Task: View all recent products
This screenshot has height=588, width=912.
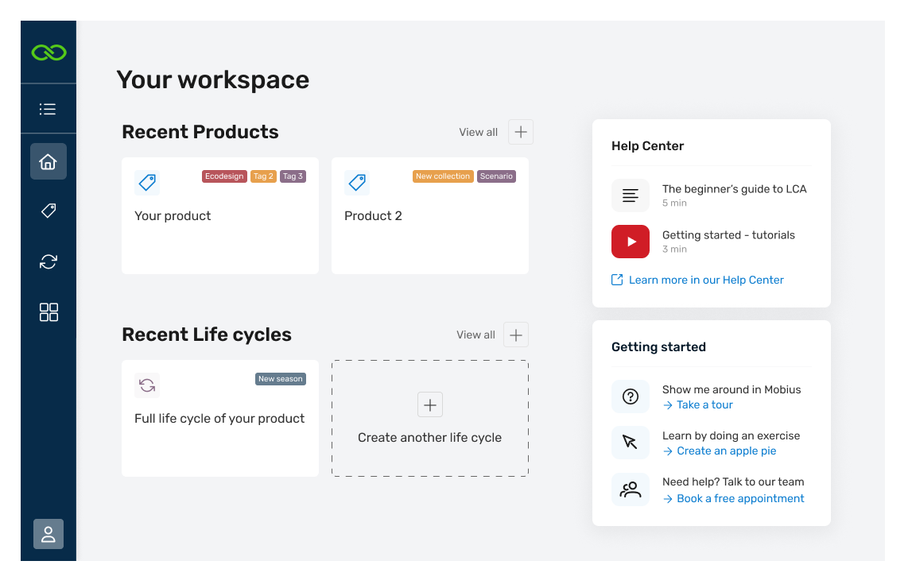Action: pyautogui.click(x=478, y=132)
